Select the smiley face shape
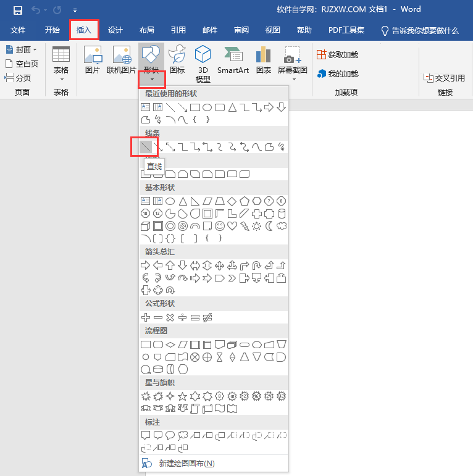This screenshot has height=476, width=473. coord(219,226)
